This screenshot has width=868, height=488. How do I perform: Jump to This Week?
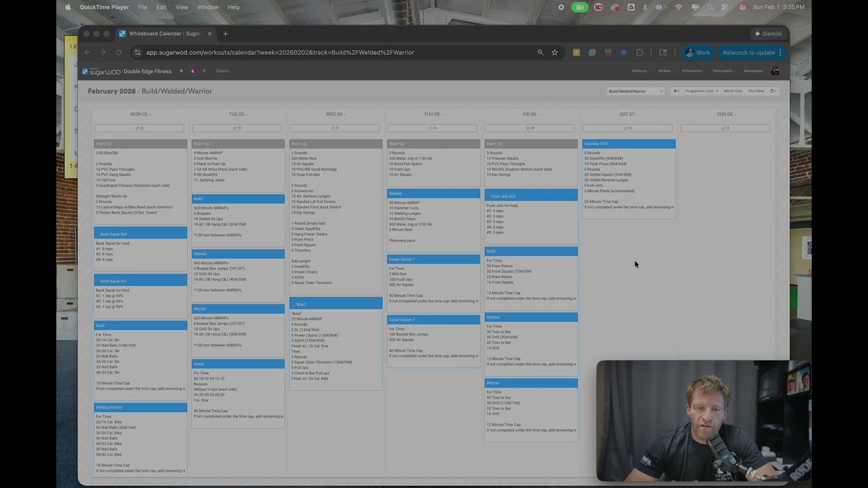[756, 91]
